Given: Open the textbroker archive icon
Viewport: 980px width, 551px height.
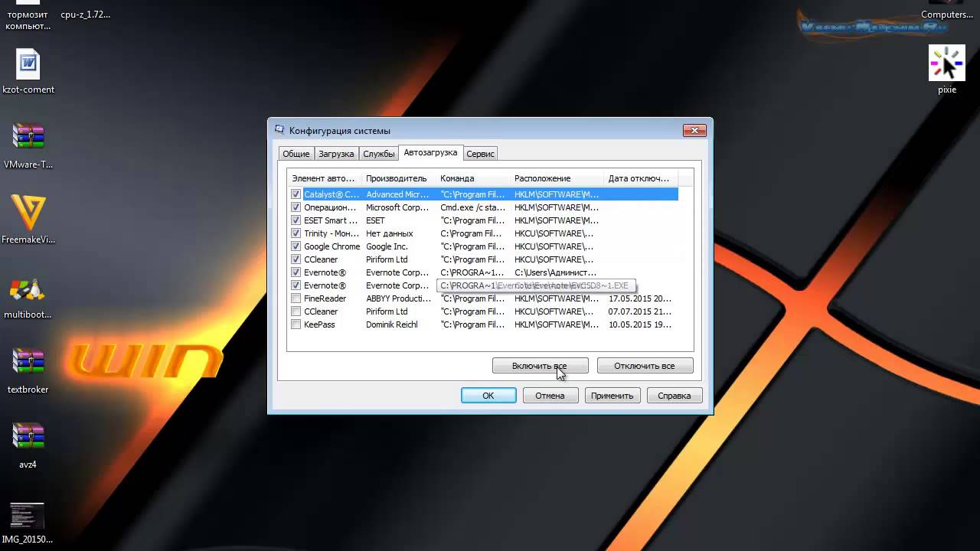Looking at the screenshot, I should pos(28,362).
